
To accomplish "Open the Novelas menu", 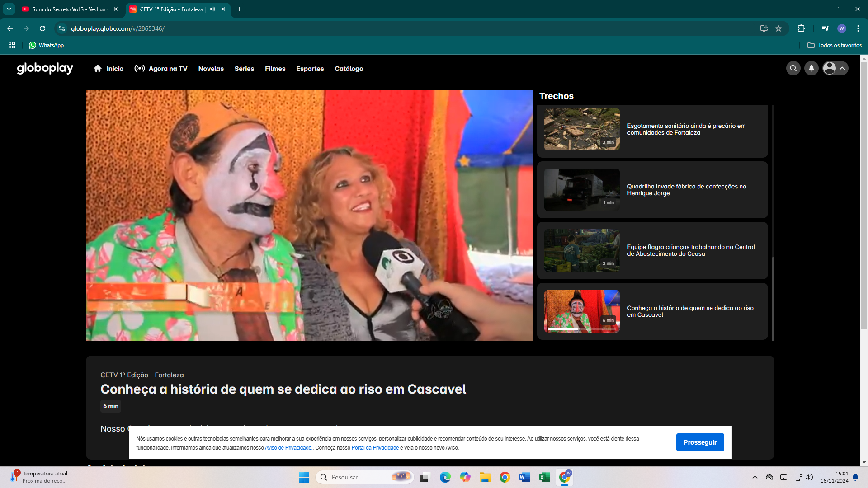I will pyautogui.click(x=211, y=69).
